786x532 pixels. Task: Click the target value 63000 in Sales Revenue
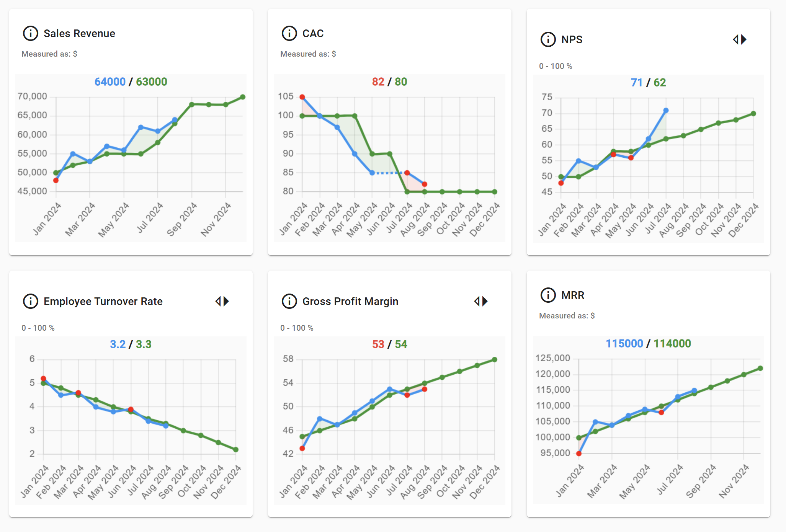[152, 82]
